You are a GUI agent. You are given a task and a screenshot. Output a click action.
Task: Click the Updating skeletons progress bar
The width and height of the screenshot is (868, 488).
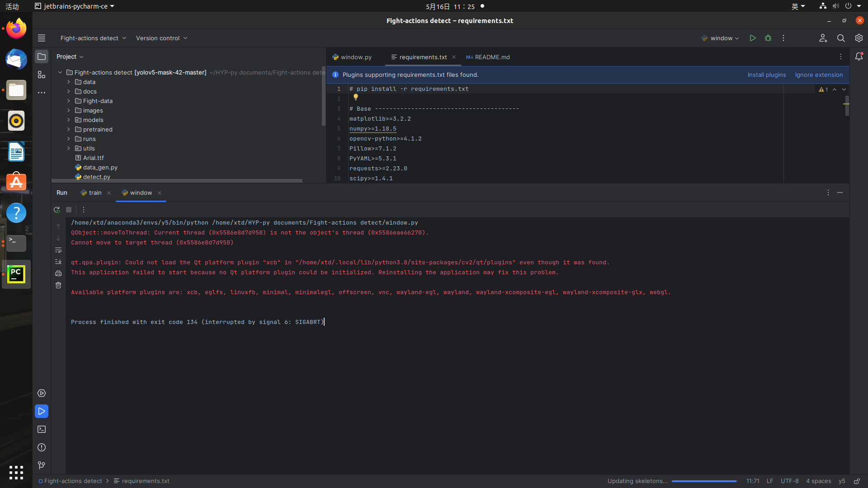704,481
